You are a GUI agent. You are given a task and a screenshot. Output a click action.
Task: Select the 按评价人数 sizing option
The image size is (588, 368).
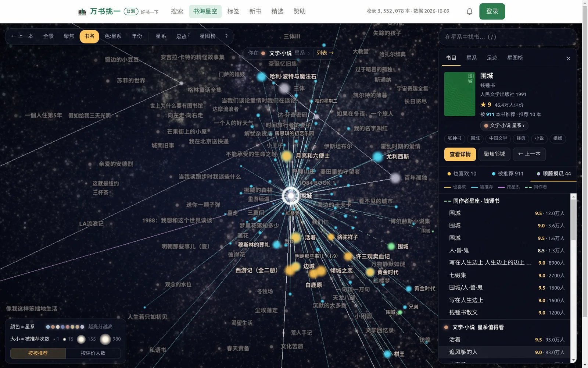pyautogui.click(x=93, y=353)
